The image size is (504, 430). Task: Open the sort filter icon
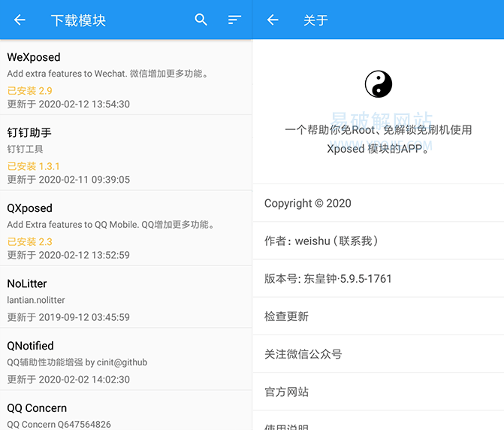(235, 20)
